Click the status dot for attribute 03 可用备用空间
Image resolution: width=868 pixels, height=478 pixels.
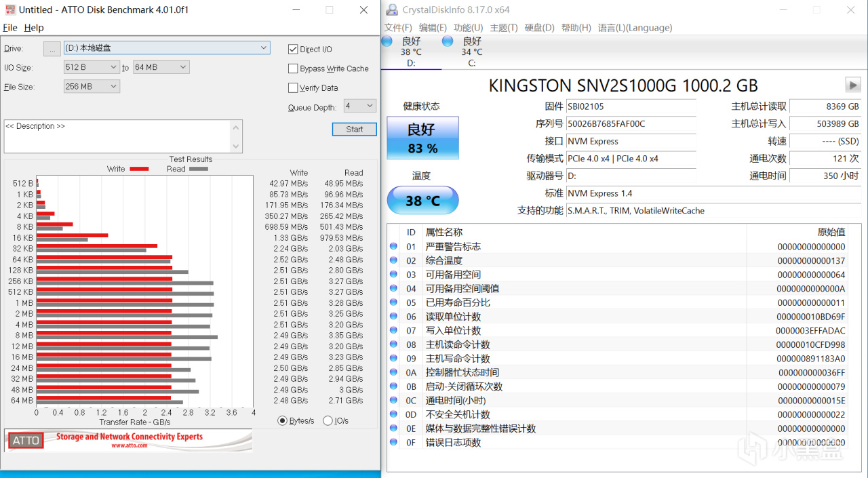pyautogui.click(x=393, y=274)
